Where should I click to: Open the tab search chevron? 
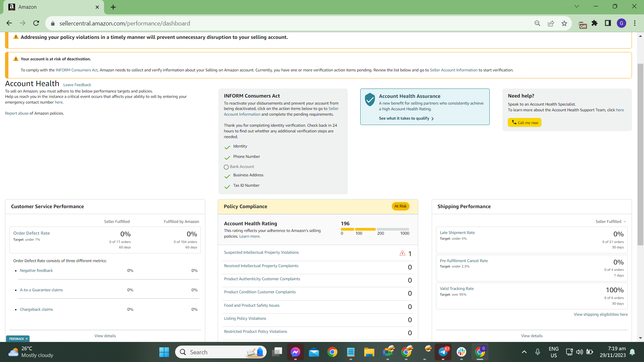coord(577,6)
